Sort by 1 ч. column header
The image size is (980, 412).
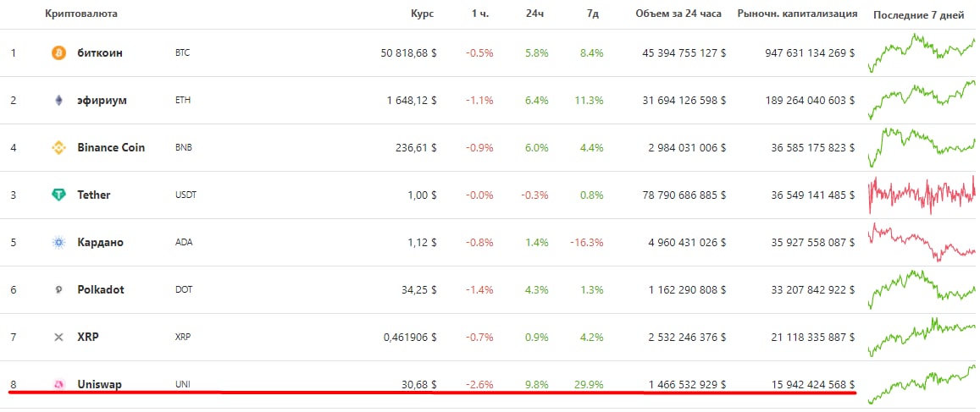(x=480, y=13)
